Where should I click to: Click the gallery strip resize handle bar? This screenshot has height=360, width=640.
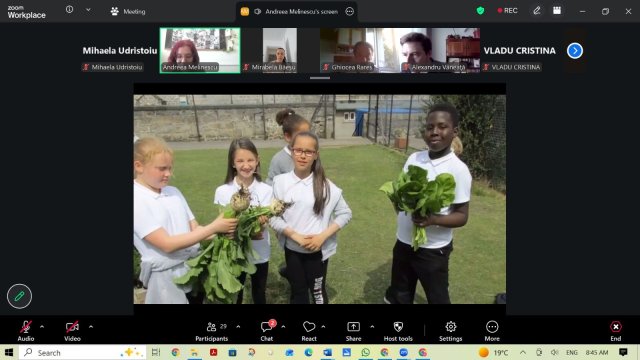(320, 78)
